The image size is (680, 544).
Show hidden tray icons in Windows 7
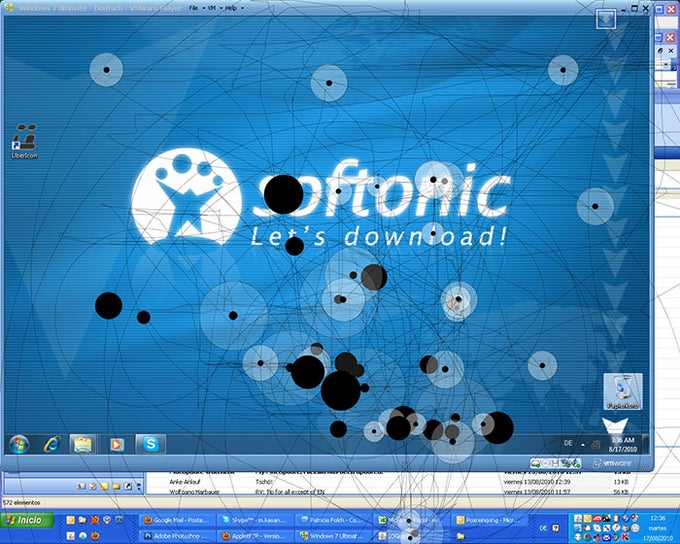(583, 444)
